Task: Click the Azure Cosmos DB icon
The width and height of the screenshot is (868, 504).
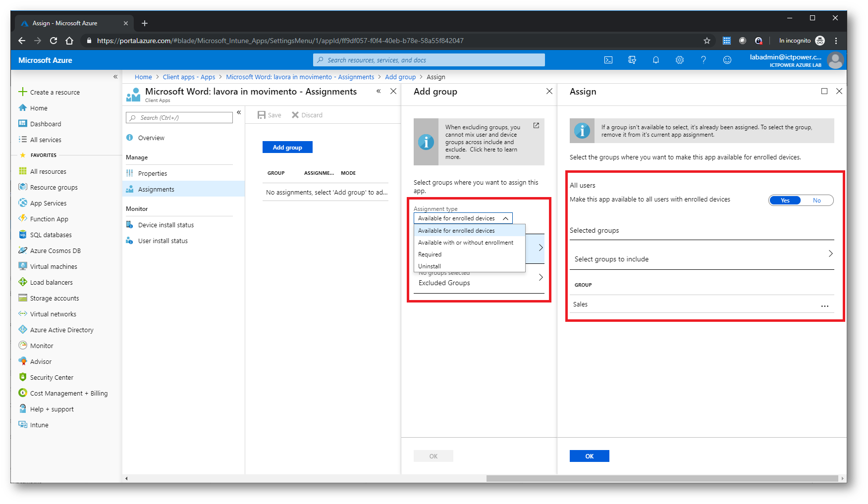Action: tap(22, 250)
